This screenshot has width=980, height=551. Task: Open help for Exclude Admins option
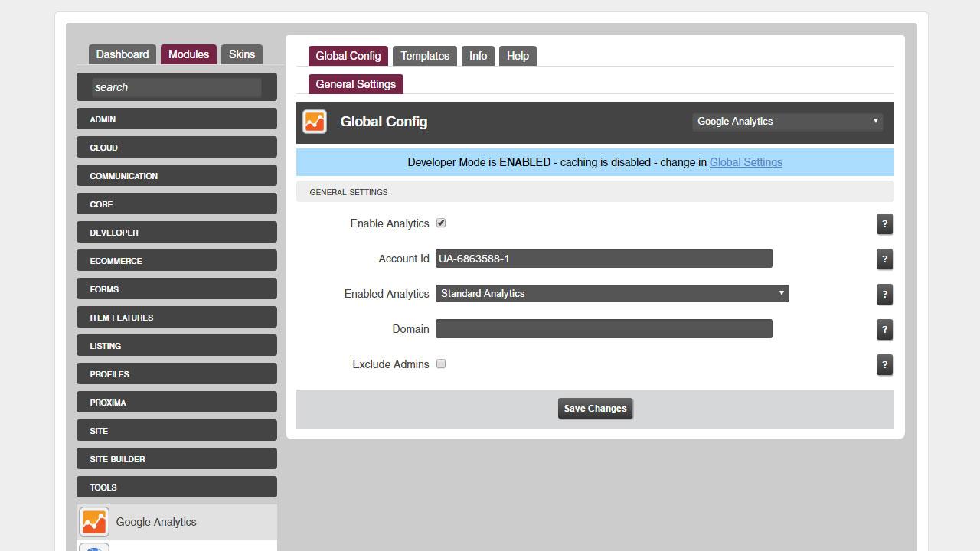pos(884,364)
